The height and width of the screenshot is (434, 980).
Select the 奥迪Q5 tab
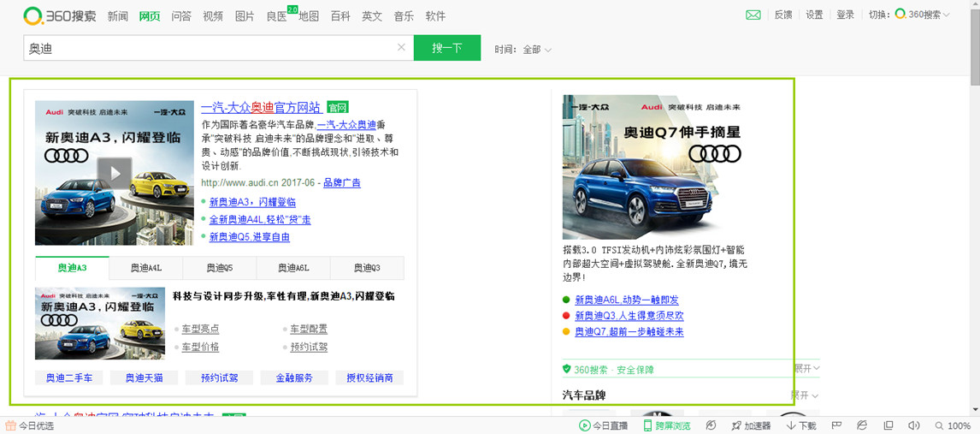pos(220,268)
